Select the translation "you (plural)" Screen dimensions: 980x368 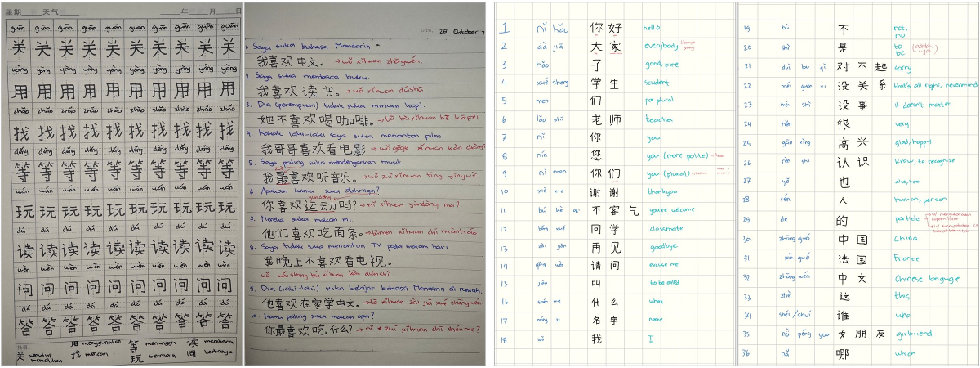coord(667,173)
